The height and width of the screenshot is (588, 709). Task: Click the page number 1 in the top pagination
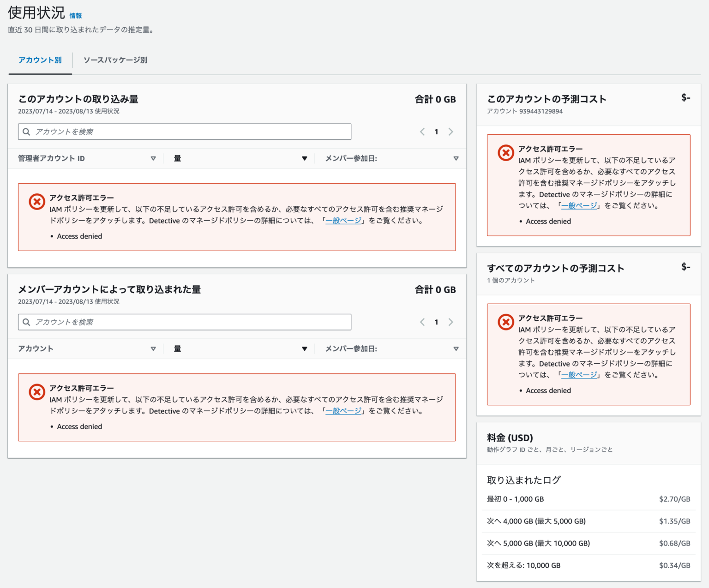[436, 132]
